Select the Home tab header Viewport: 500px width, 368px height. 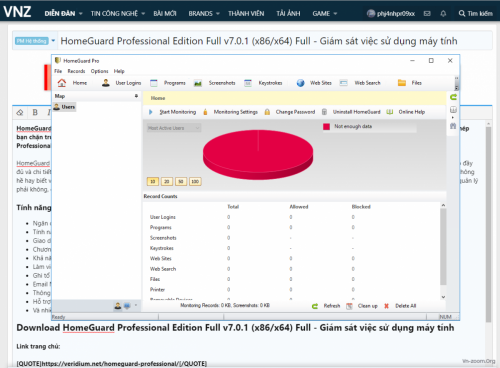158,98
